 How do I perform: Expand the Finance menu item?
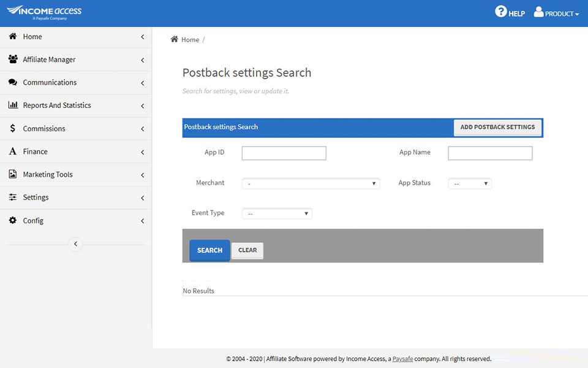click(x=36, y=151)
